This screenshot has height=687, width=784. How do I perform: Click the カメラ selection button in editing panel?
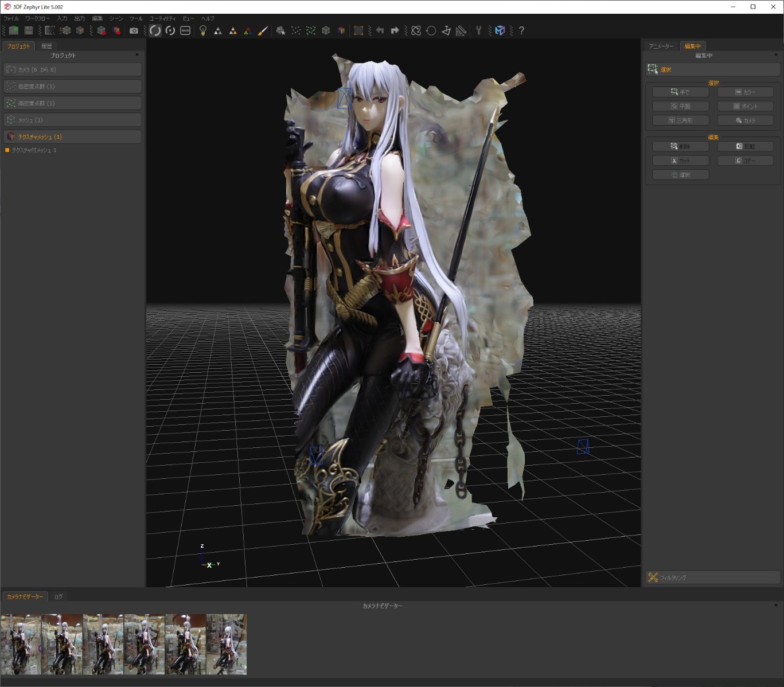(745, 120)
